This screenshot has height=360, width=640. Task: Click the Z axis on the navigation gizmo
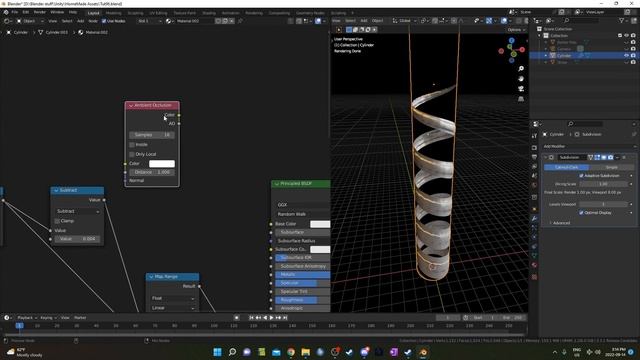pos(511,40)
